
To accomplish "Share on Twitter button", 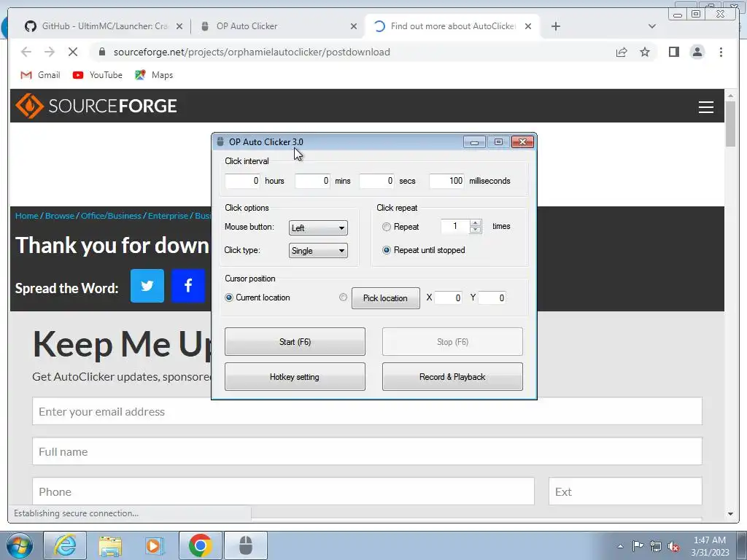I will coord(147,286).
